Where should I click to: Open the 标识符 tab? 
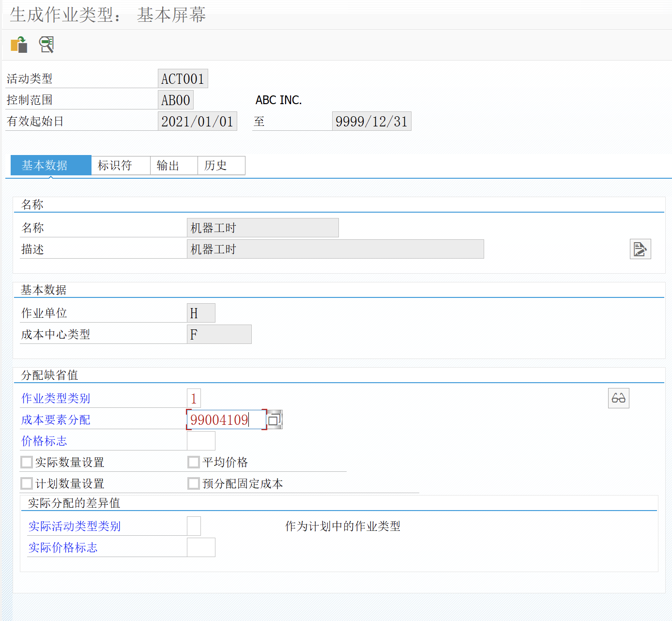point(121,165)
